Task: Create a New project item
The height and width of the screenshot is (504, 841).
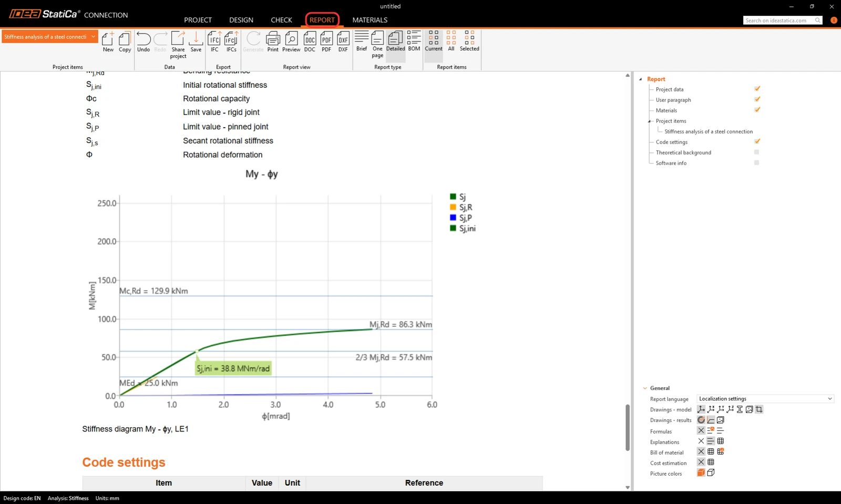Action: point(108,42)
